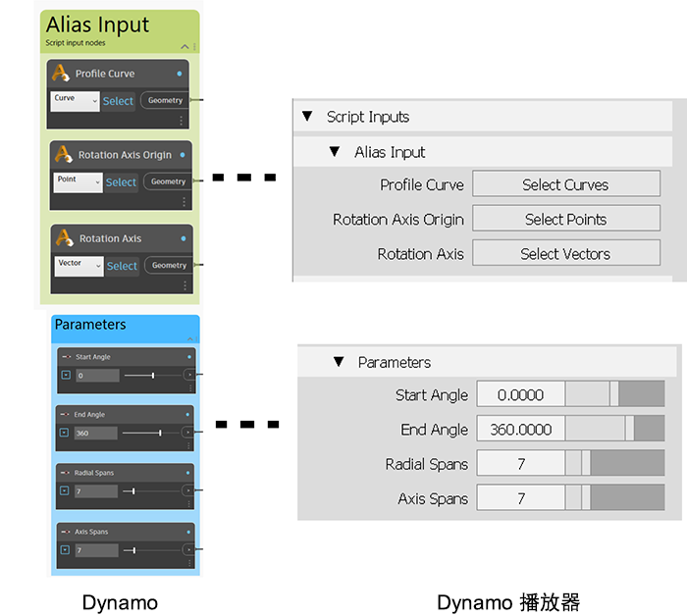Open the Vector type dropdown on Rotation Axis
The width and height of the screenshot is (687, 616).
pyautogui.click(x=79, y=266)
